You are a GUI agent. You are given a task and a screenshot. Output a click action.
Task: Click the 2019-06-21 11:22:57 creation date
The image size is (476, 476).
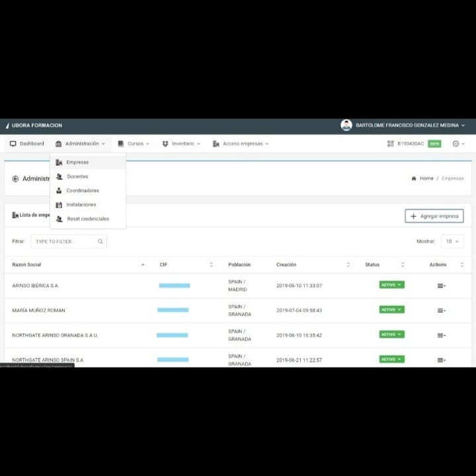coord(299,360)
